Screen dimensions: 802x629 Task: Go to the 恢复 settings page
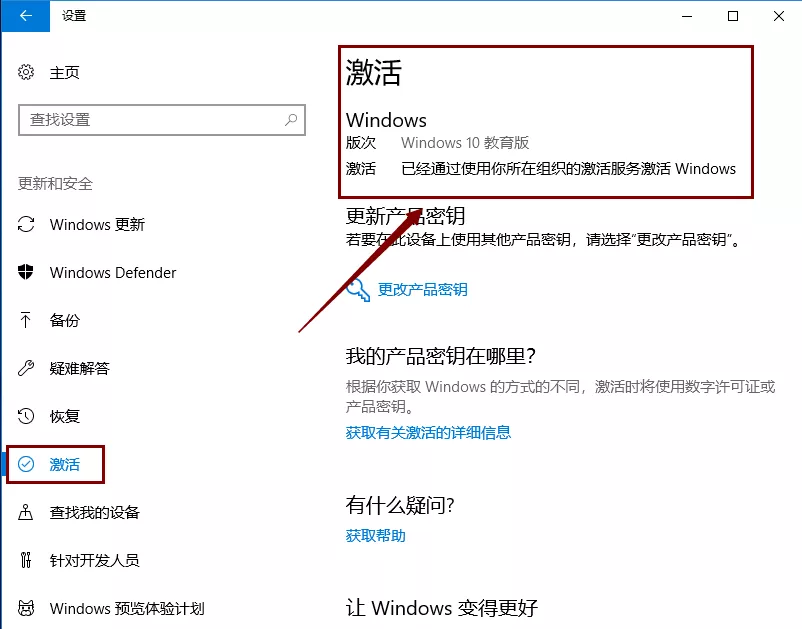point(64,416)
